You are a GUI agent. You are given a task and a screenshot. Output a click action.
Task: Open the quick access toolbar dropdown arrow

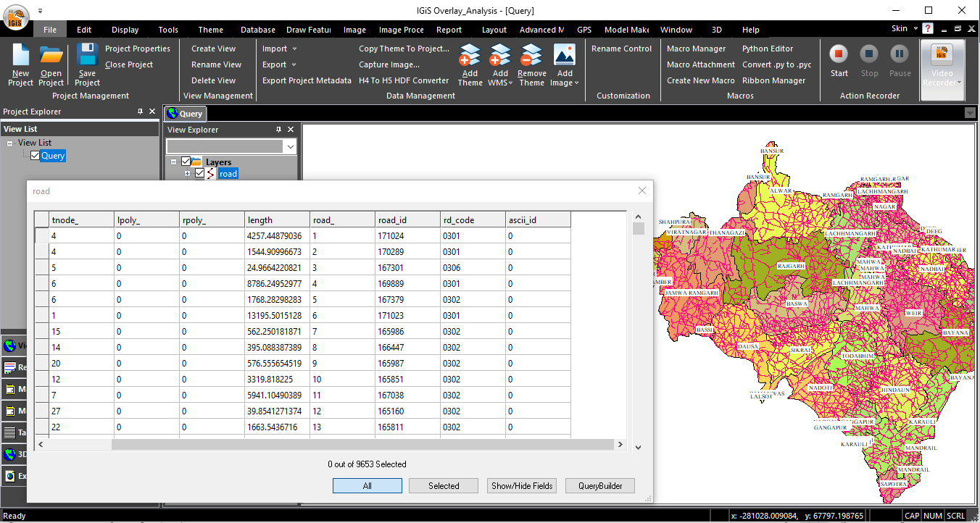(x=40, y=11)
